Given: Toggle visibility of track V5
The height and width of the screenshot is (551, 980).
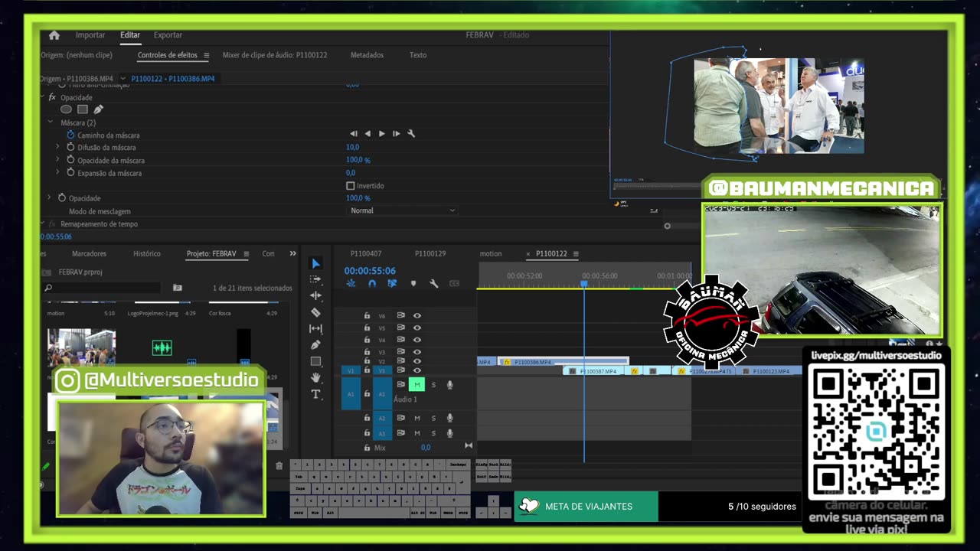Looking at the screenshot, I should (x=417, y=328).
